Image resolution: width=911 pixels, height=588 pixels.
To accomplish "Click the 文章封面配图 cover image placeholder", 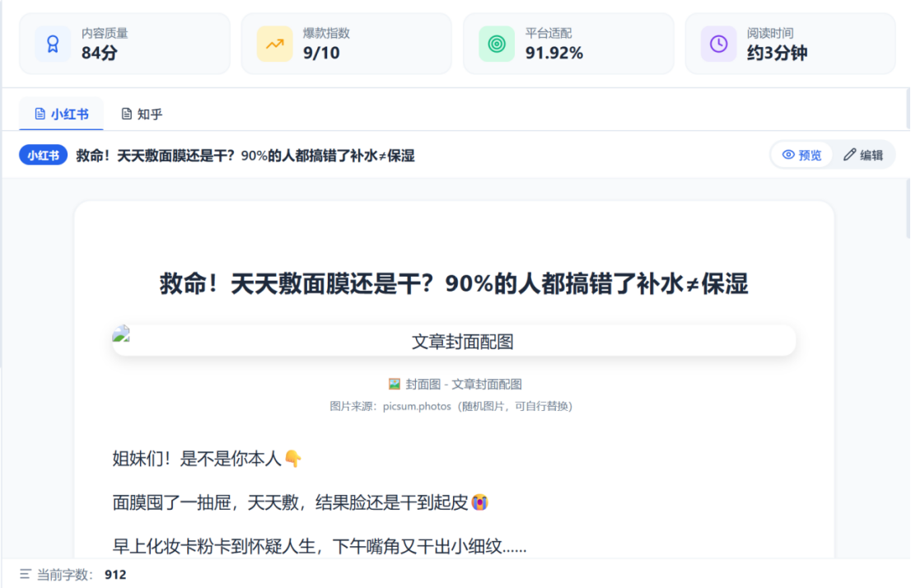I will pos(454,340).
